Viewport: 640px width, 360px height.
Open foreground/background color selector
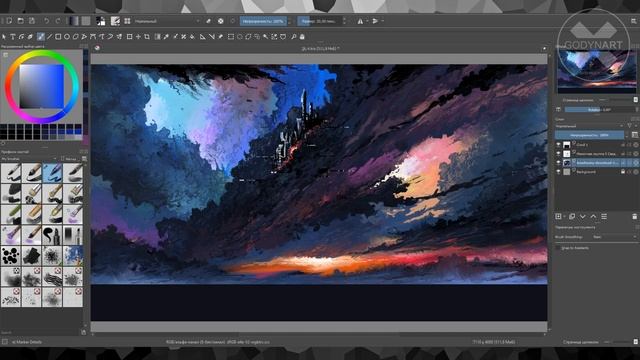click(x=100, y=21)
